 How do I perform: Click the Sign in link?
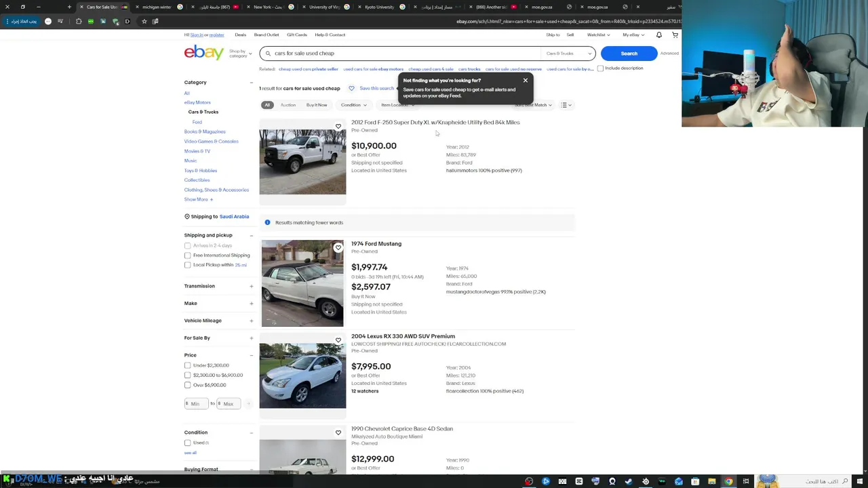point(197,35)
